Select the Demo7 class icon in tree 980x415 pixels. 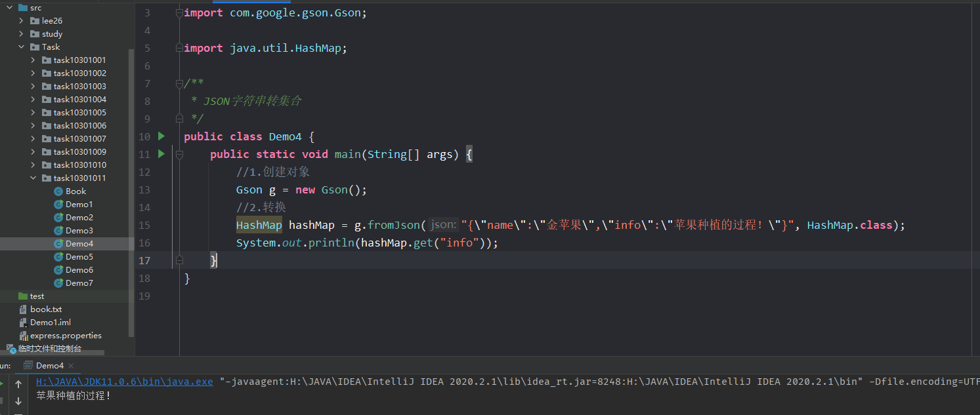point(58,283)
